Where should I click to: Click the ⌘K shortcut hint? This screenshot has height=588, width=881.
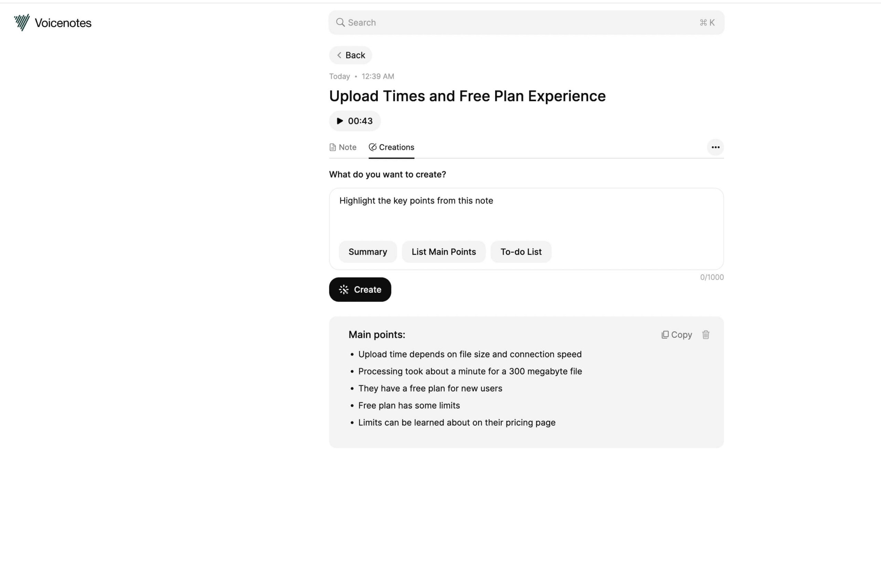click(707, 22)
